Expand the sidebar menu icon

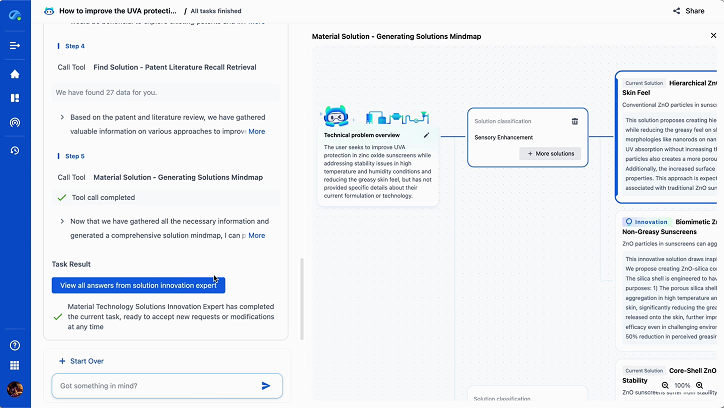click(x=15, y=45)
